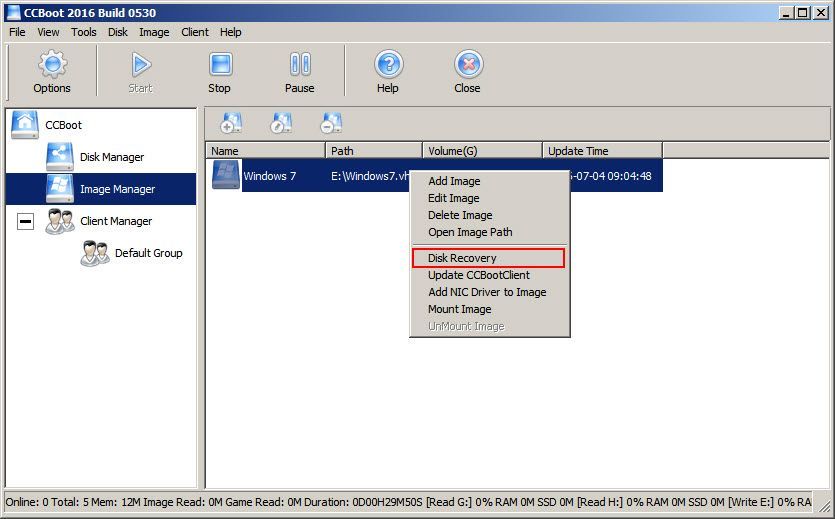This screenshot has height=519, width=835.
Task: Collapse the Client Manager tree node
Action: pyautogui.click(x=25, y=221)
